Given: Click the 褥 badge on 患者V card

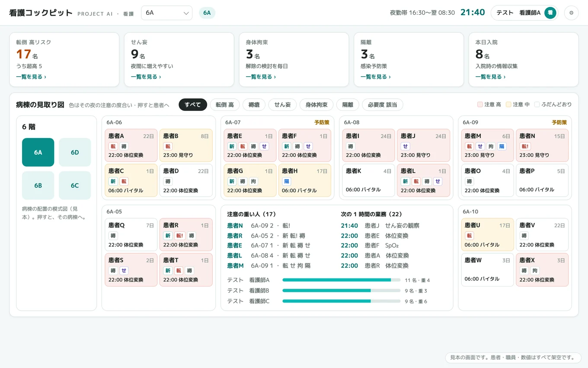Looking at the screenshot, I should pos(524,236).
